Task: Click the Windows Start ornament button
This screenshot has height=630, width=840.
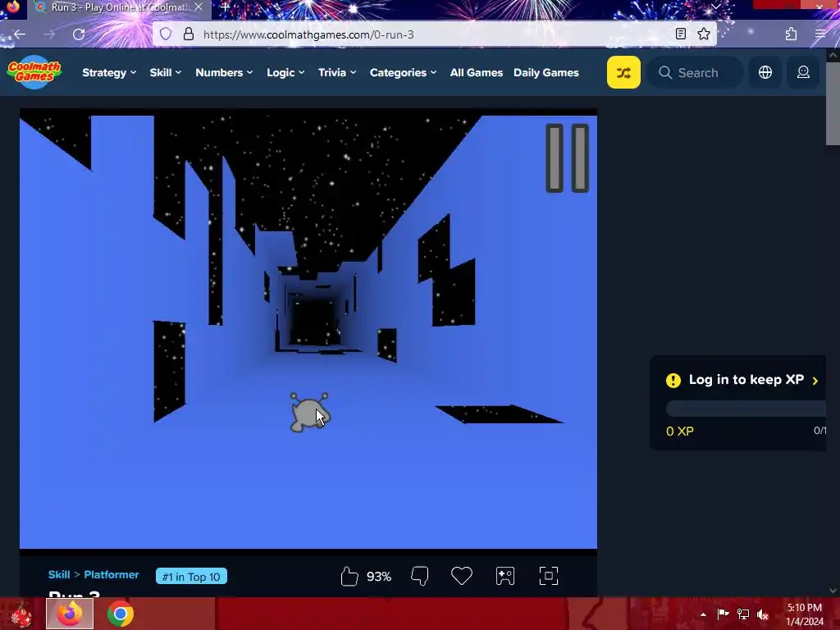Action: [21, 614]
